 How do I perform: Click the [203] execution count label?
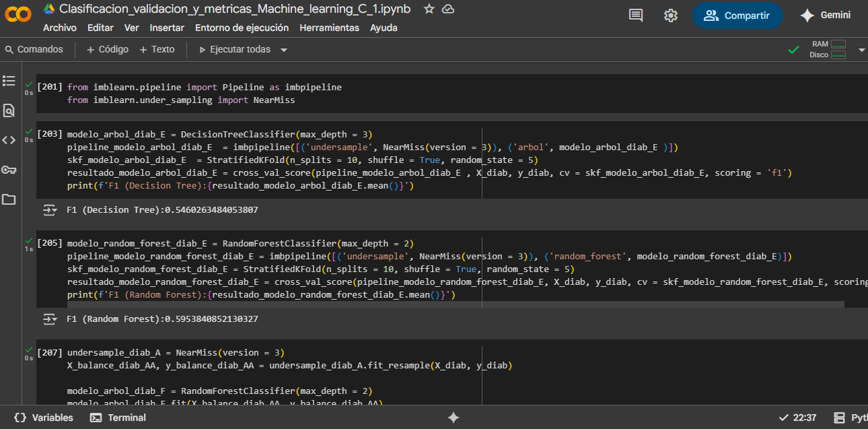tap(50, 134)
